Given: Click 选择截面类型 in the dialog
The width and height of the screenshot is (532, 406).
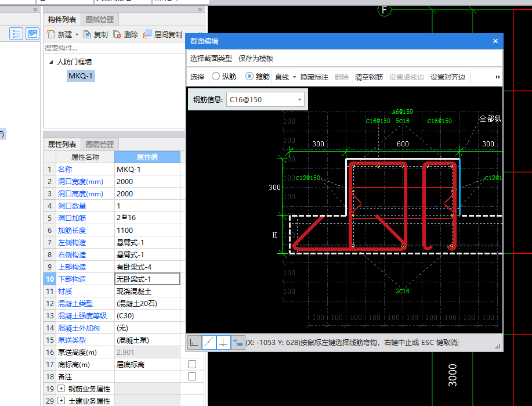Looking at the screenshot, I should point(211,59).
